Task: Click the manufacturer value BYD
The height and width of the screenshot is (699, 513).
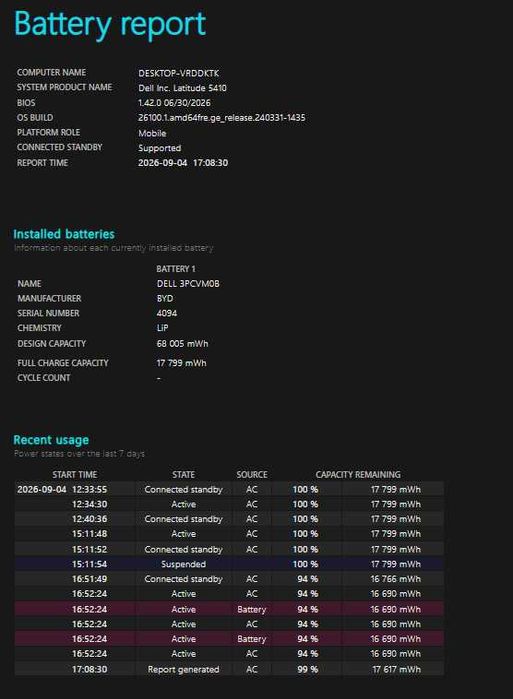Action: click(165, 298)
